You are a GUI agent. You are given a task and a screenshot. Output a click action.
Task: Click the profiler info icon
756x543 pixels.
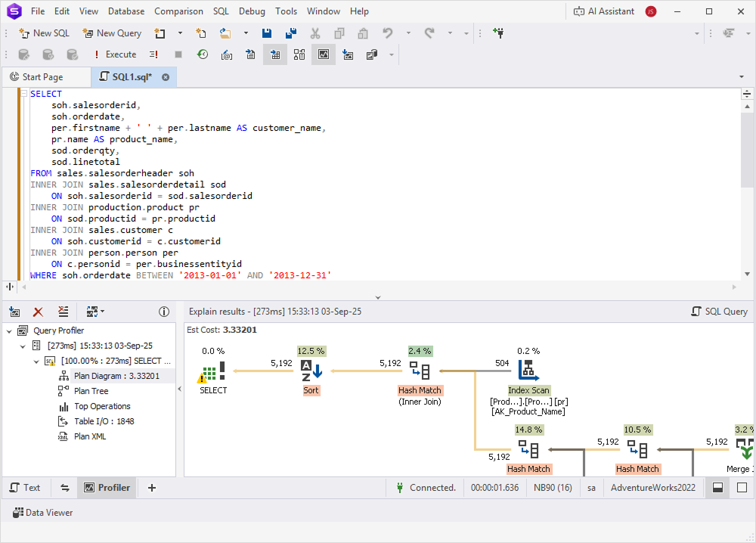pos(164,311)
